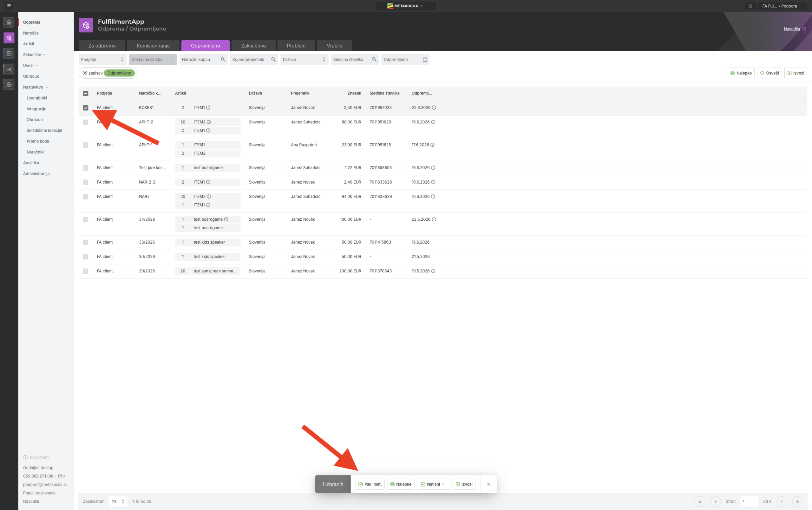Viewport: 812px width, 510px height.
Task: Click the notification bell icon
Action: pyautogui.click(x=750, y=6)
